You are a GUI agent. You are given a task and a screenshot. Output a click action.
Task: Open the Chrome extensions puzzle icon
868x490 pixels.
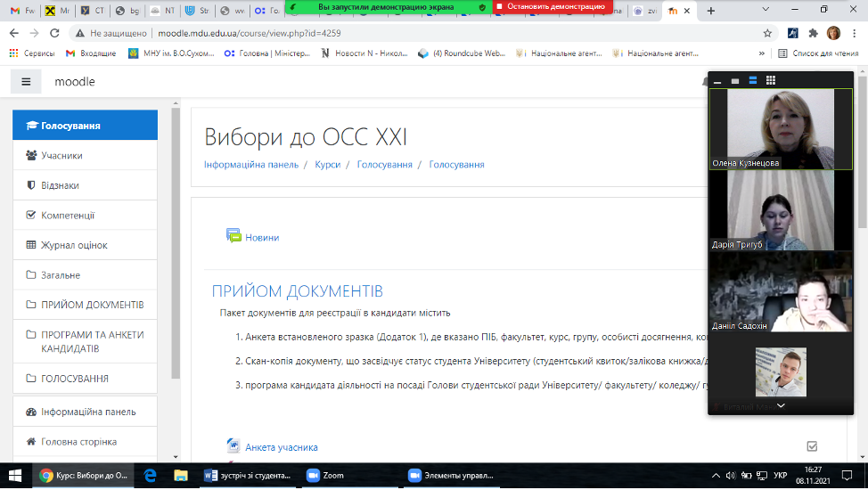813,33
